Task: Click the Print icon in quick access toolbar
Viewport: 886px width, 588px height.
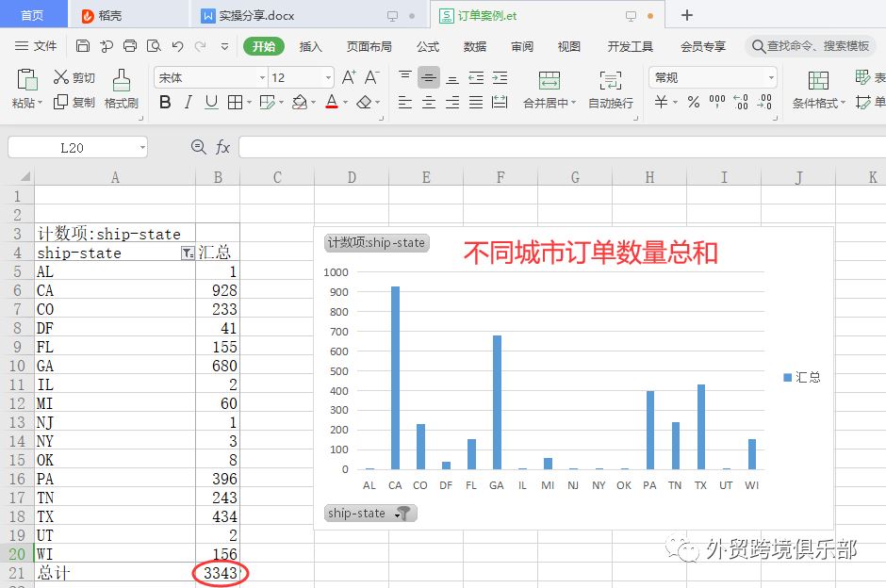Action: (130, 46)
